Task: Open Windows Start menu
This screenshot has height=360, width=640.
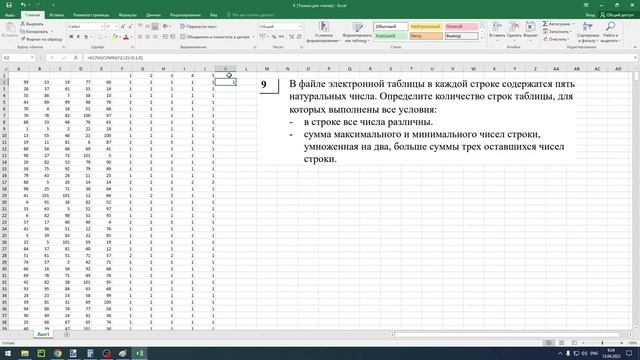Action: click(8, 353)
